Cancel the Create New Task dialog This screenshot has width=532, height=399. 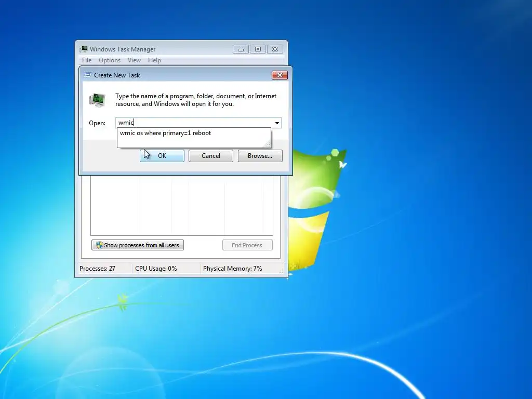tap(211, 156)
